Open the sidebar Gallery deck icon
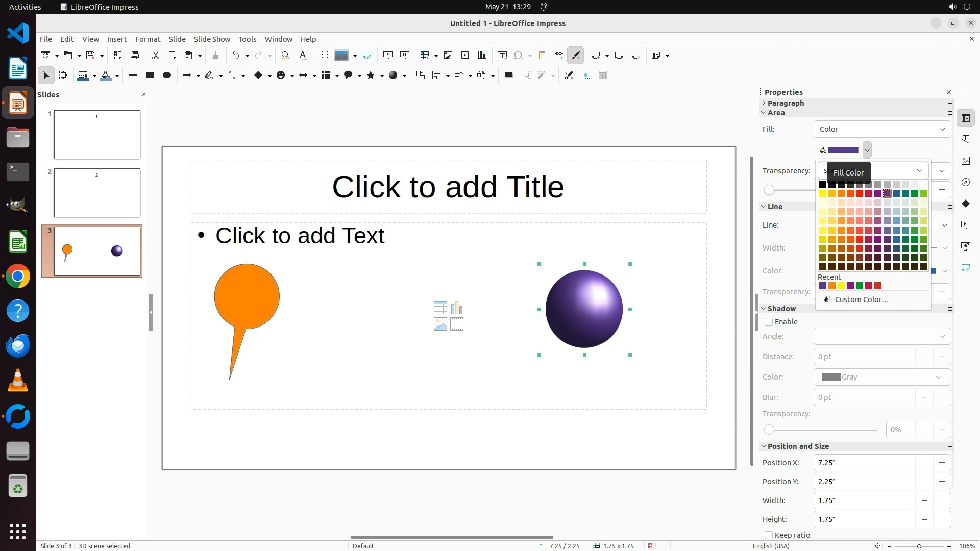This screenshot has width=980, height=551. pyautogui.click(x=965, y=161)
